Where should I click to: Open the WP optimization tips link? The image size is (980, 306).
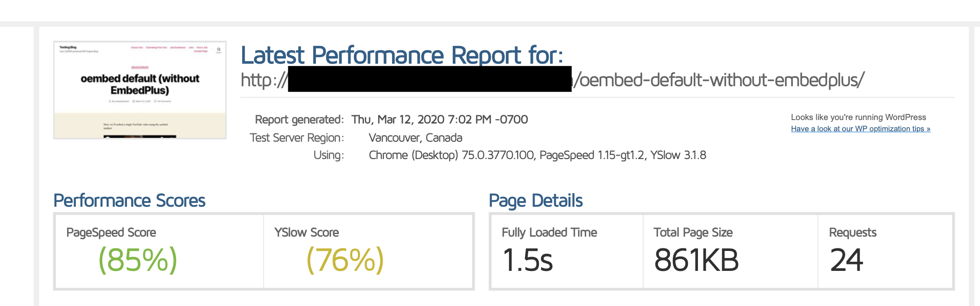tap(860, 129)
